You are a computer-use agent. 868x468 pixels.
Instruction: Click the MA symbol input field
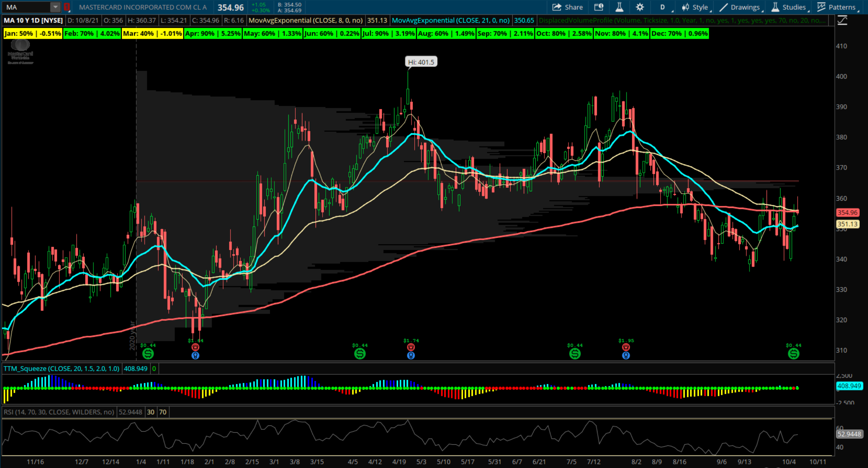pos(27,7)
